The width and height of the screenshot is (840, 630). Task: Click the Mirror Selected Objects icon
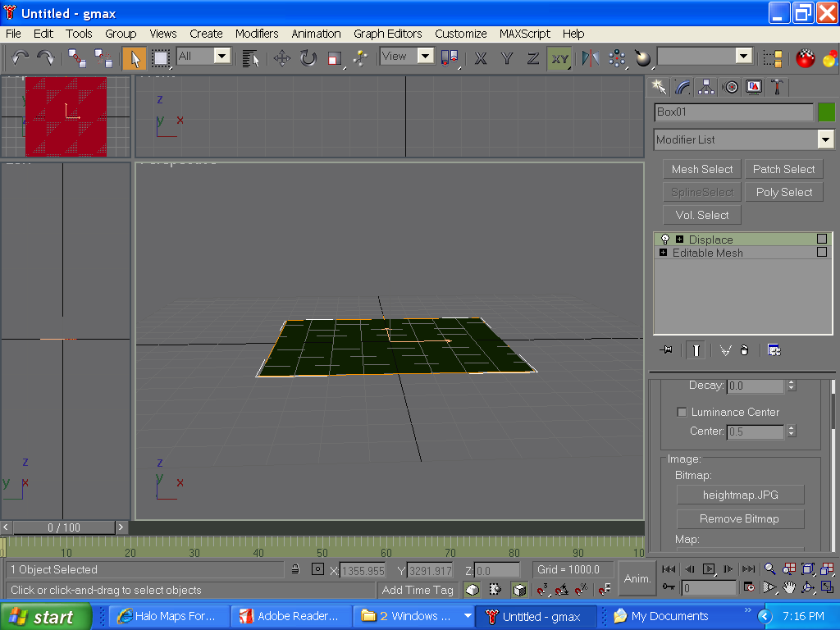(590, 58)
